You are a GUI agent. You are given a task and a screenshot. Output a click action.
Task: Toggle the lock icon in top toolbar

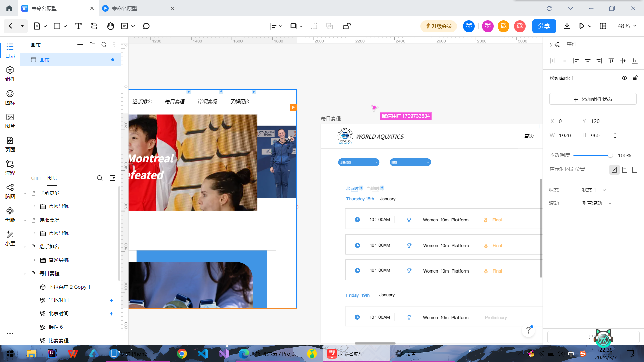(346, 26)
